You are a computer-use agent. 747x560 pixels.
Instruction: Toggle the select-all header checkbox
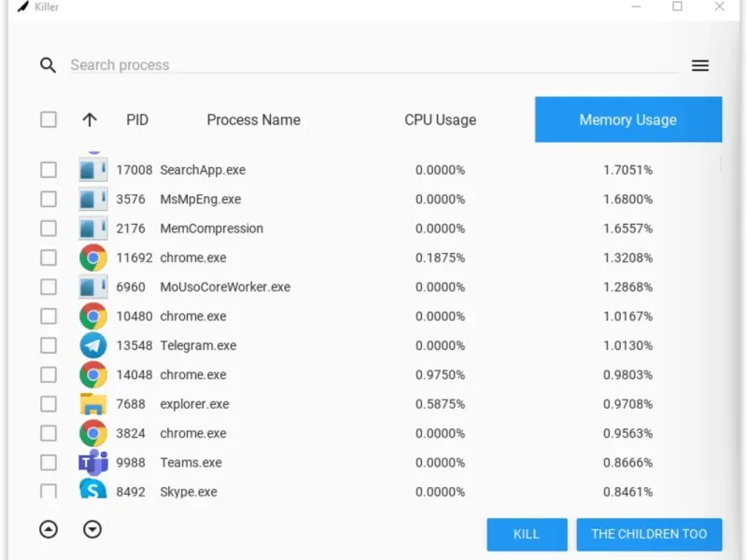pyautogui.click(x=49, y=119)
